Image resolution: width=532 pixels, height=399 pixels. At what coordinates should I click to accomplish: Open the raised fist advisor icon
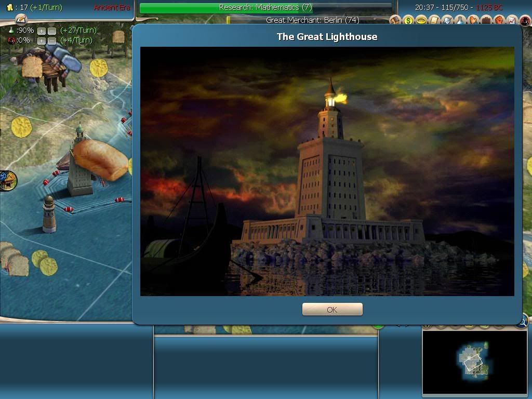click(x=499, y=20)
